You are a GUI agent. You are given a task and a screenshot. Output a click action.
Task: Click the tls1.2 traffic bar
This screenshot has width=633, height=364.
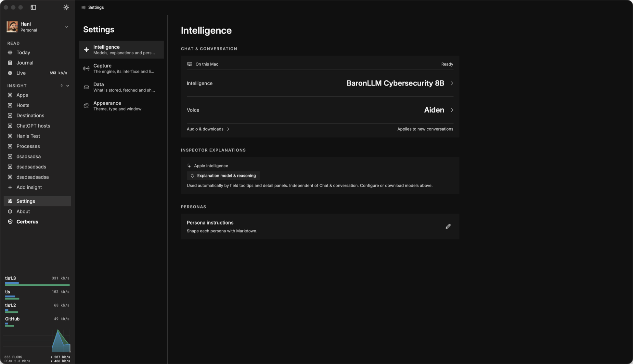[x=12, y=311]
